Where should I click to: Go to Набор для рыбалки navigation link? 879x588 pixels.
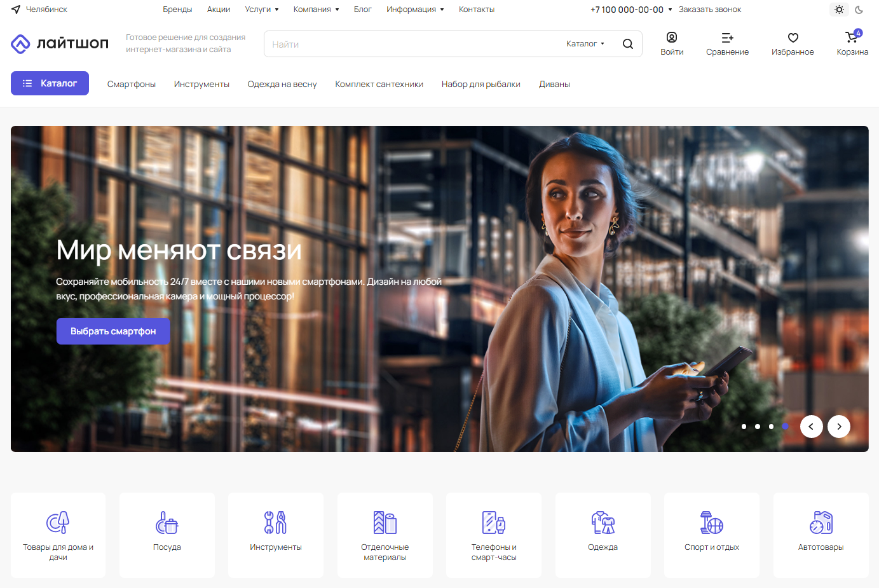(x=481, y=84)
